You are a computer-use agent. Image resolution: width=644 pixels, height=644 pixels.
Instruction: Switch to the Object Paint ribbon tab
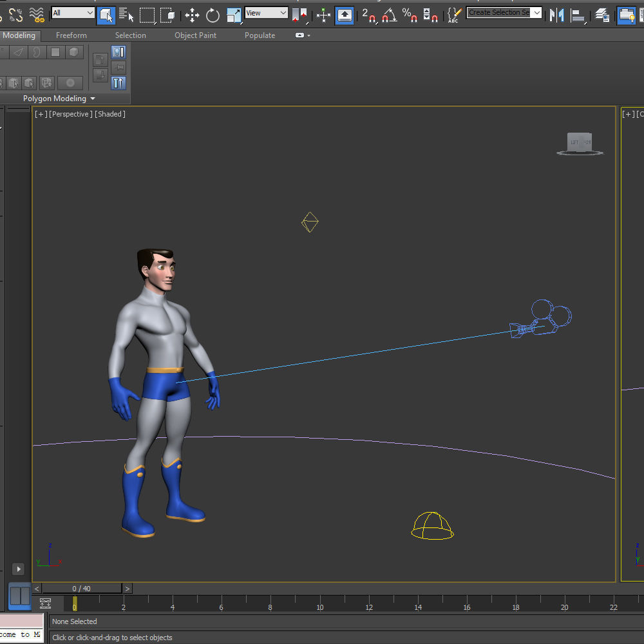[196, 35]
